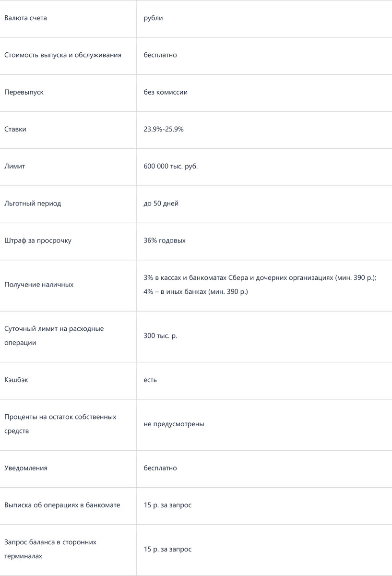Click the '36% годовых' penalty value

pyautogui.click(x=165, y=240)
